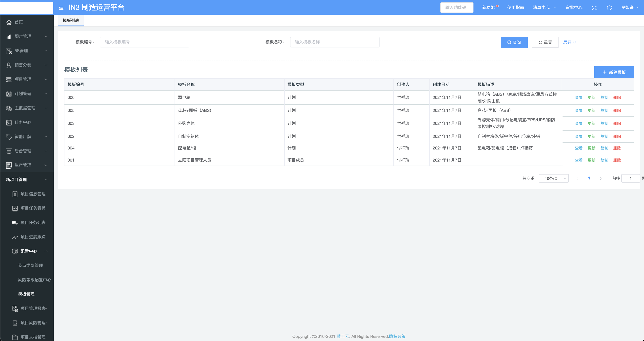This screenshot has height=341, width=644.
Task: Click the 新建模板 button
Action: pos(614,72)
